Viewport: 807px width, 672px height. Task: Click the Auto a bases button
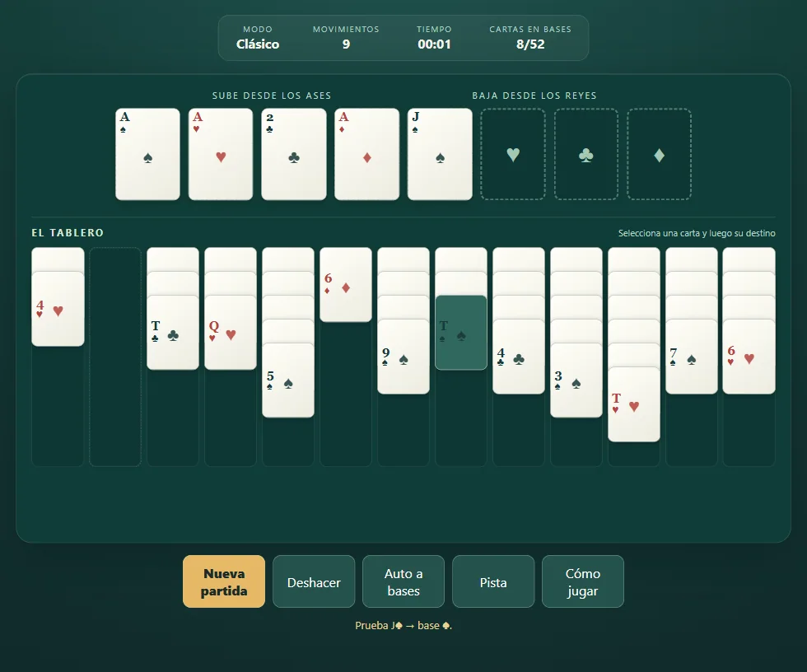403,581
